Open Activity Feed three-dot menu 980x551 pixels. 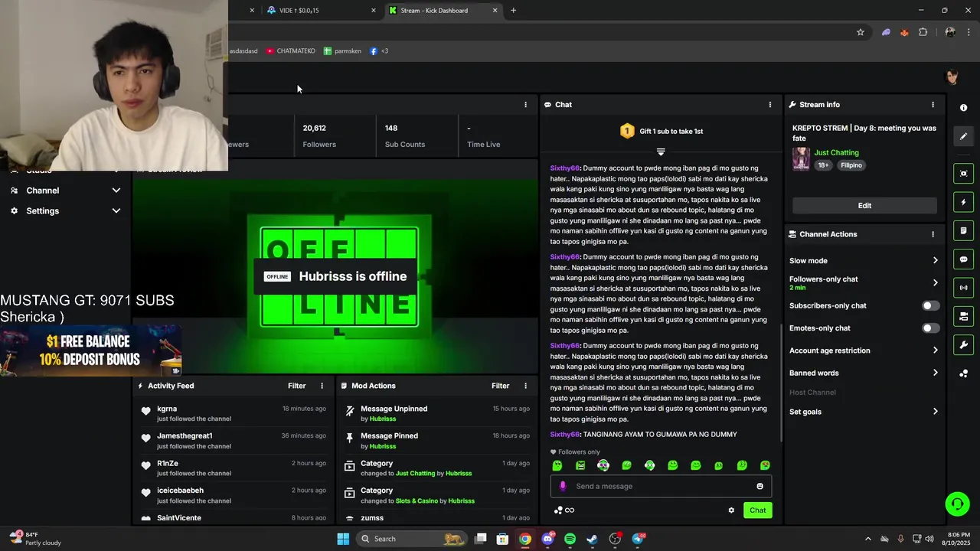pos(322,386)
